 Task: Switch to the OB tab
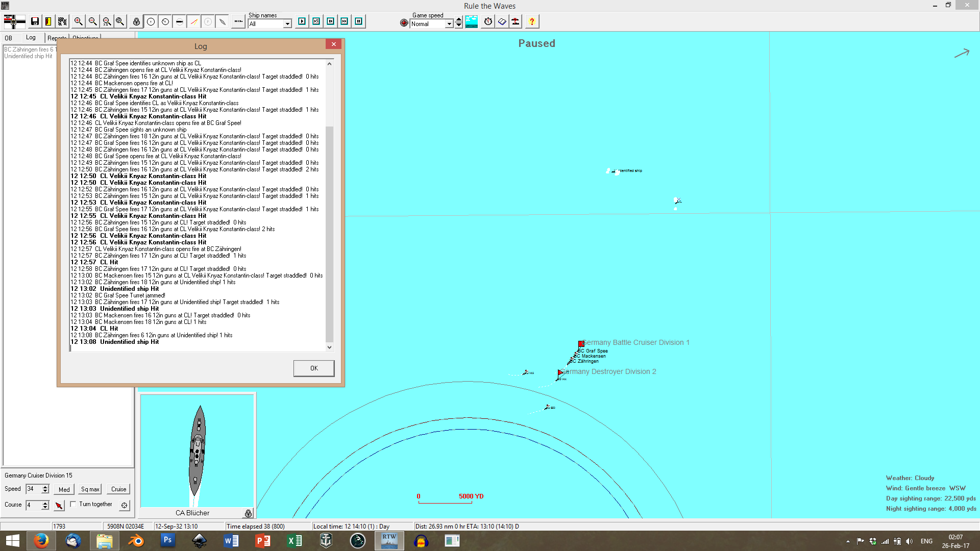(x=9, y=38)
